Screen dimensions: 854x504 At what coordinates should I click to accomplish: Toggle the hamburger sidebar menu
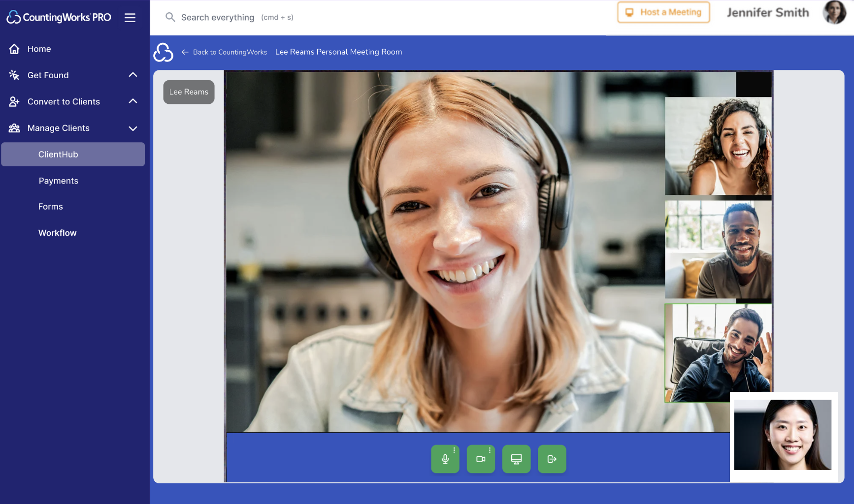point(130,18)
